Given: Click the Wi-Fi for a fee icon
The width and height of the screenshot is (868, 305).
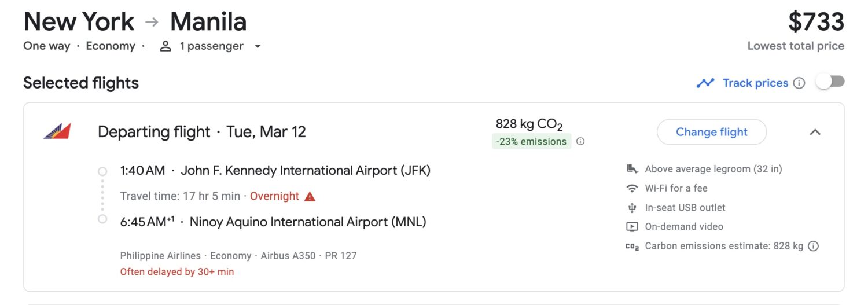Looking at the screenshot, I should [632, 188].
